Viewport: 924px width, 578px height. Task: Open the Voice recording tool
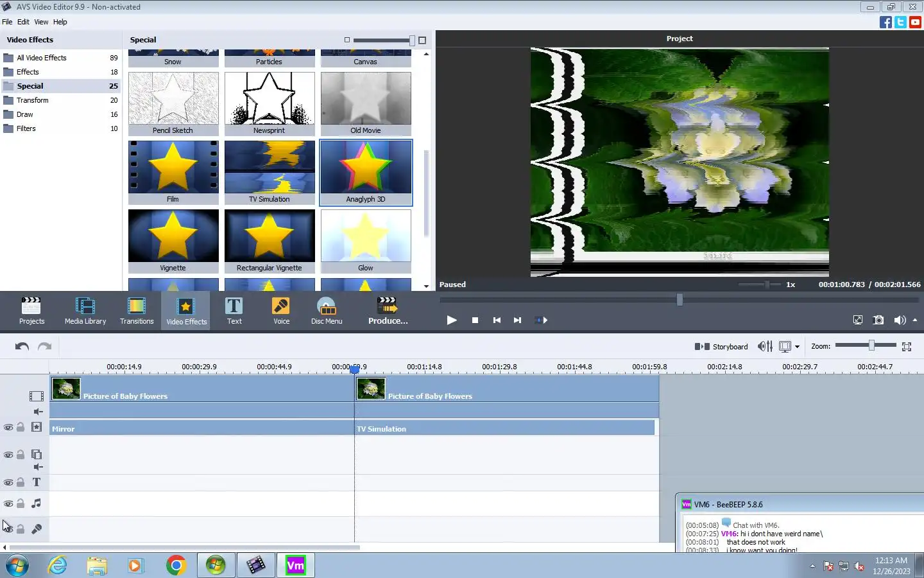[x=281, y=311]
